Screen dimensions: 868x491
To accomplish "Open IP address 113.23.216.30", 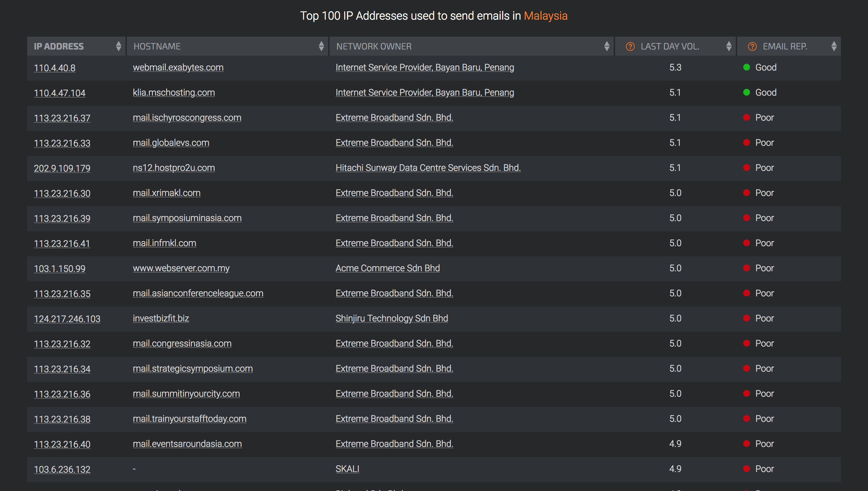I will [62, 193].
